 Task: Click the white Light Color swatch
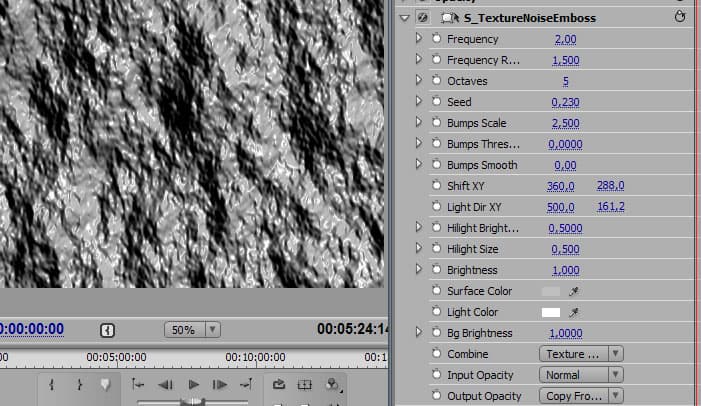click(x=550, y=313)
